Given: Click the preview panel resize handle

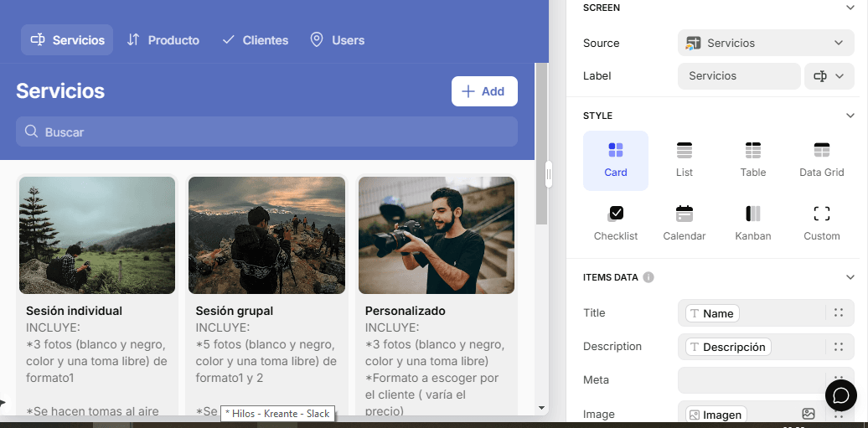Looking at the screenshot, I should pos(549,174).
